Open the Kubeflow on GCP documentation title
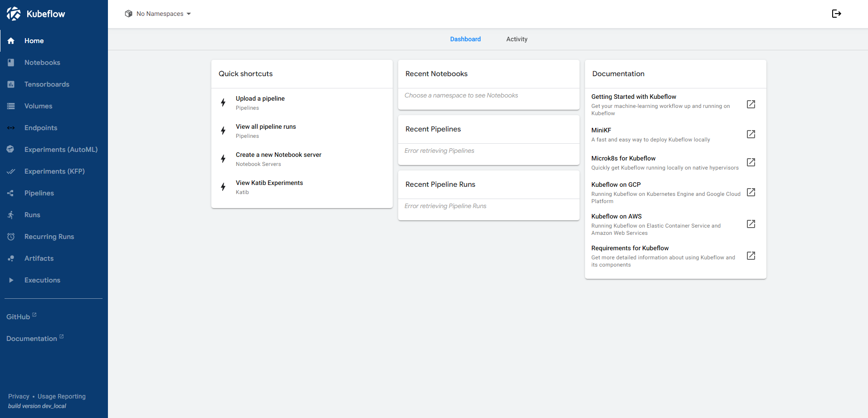868x418 pixels. 616,185
